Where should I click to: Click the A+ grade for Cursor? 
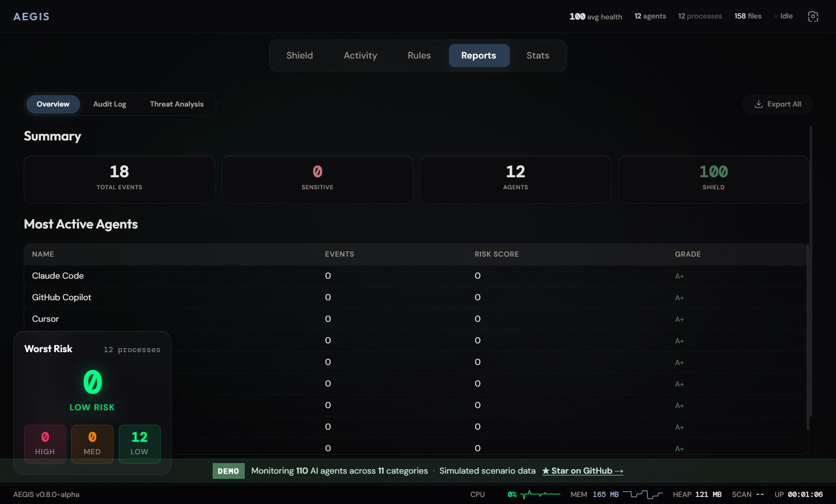679,320
